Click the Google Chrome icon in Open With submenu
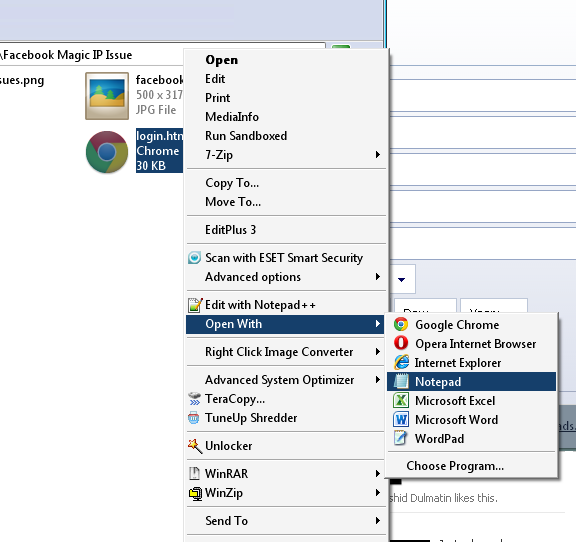The image size is (576, 542). point(401,324)
